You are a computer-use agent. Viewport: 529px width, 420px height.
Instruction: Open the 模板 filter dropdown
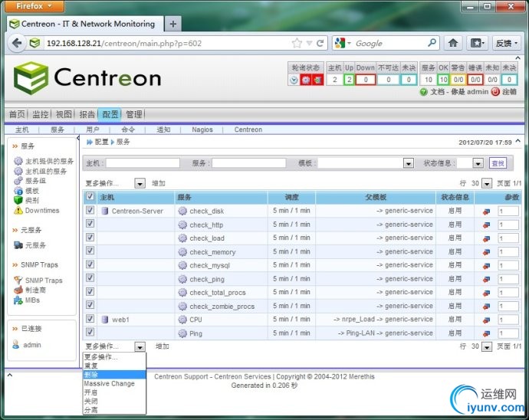(408, 163)
